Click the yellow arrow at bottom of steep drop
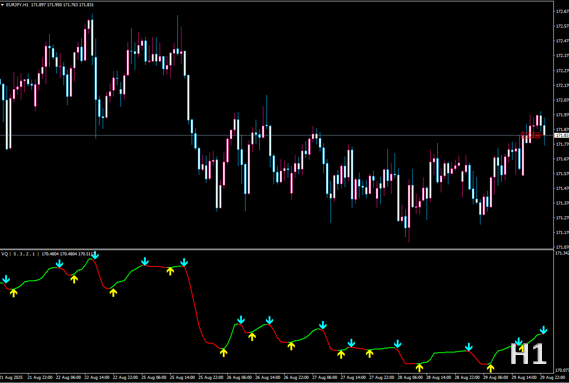This screenshot has width=569, height=383. (224, 352)
